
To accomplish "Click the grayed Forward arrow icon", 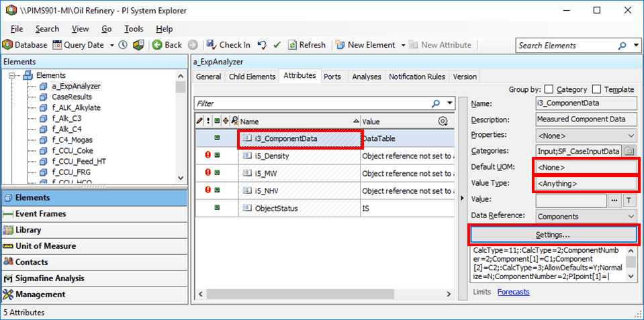I will (x=193, y=45).
